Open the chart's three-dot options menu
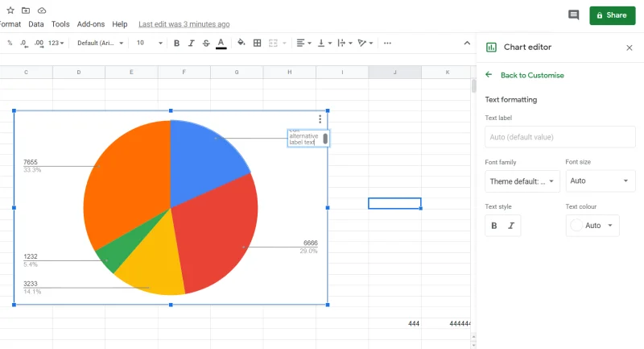This screenshot has height=349, width=644. coord(320,119)
